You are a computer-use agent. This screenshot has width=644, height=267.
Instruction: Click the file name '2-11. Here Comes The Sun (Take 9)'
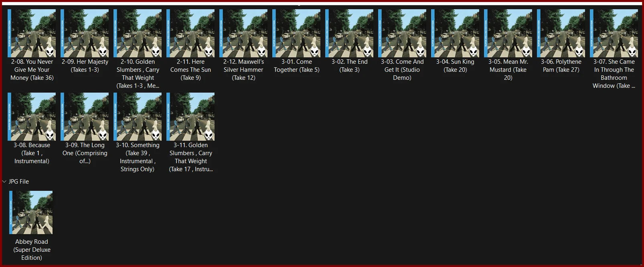(x=190, y=70)
